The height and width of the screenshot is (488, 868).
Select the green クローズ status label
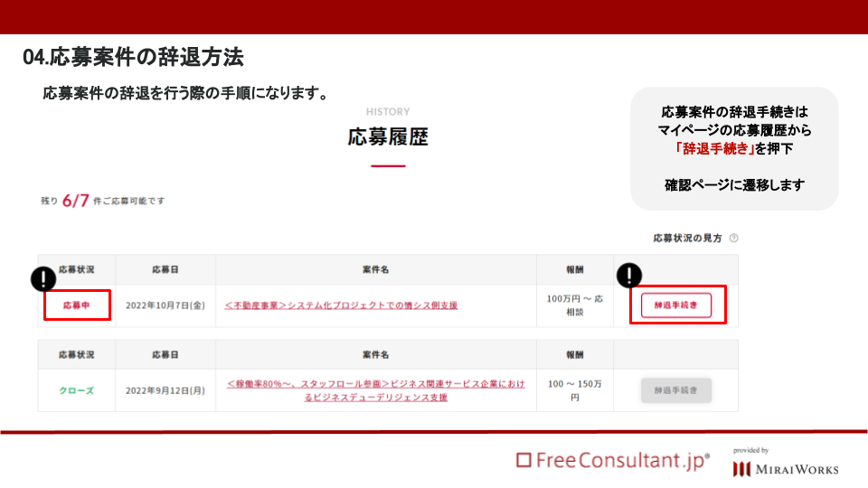(x=76, y=390)
